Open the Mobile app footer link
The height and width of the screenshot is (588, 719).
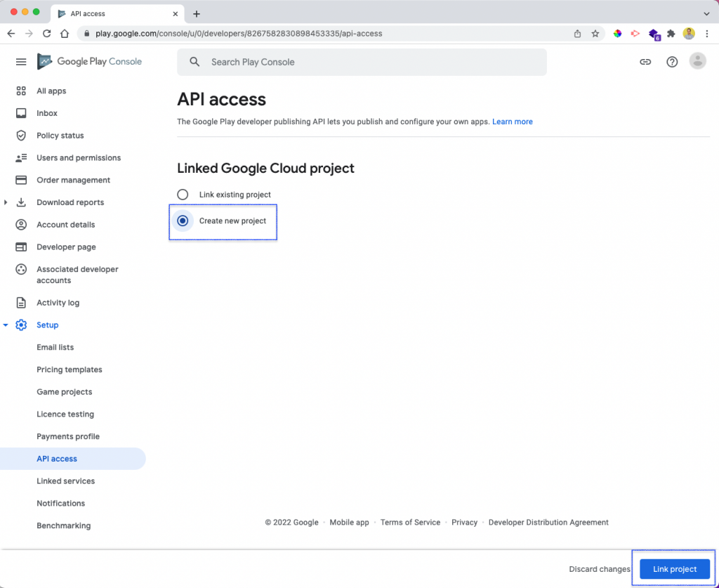pos(349,523)
